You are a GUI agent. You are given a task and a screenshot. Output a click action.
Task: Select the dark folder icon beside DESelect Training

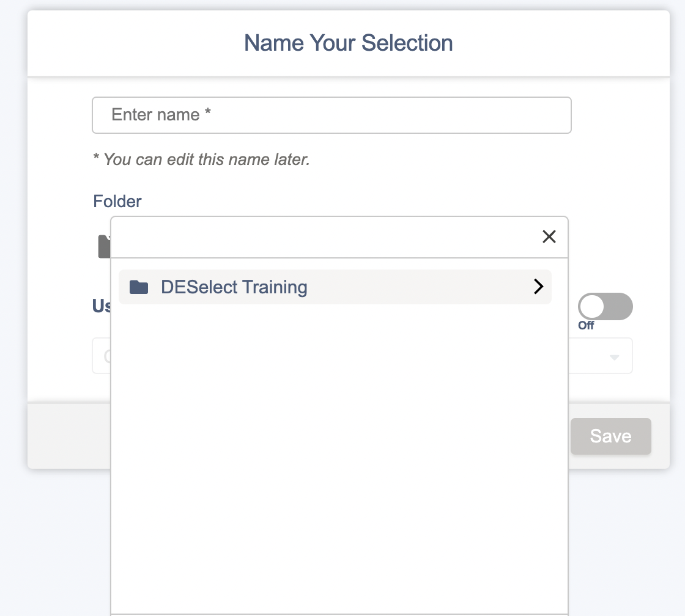tap(139, 287)
